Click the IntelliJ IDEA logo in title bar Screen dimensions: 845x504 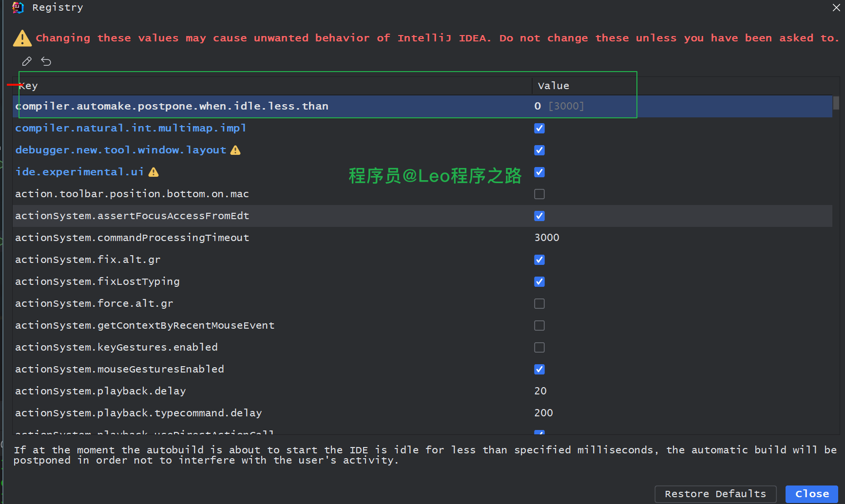18,7
